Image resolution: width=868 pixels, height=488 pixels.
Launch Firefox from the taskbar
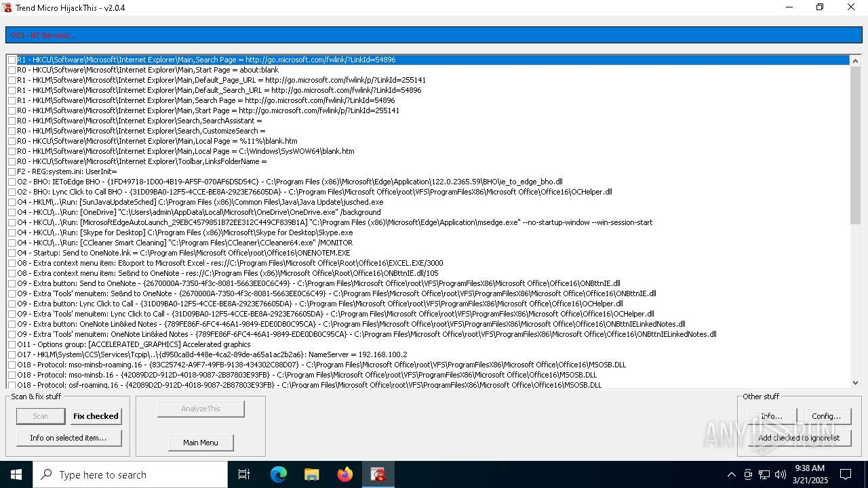(345, 474)
